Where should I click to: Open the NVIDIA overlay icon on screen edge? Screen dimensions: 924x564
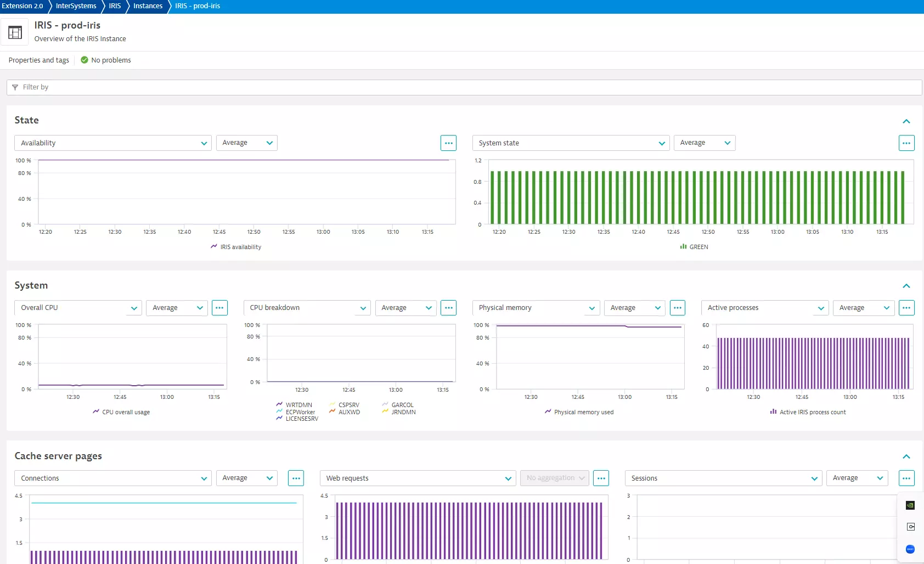click(910, 505)
